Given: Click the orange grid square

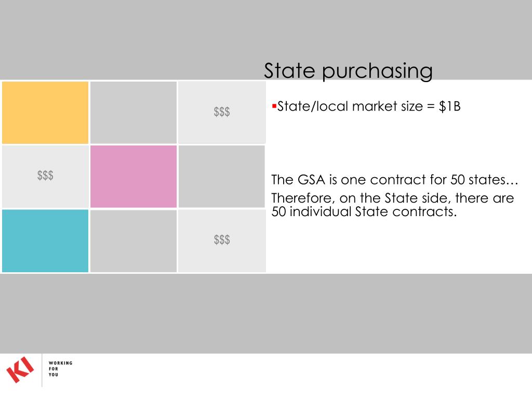Looking at the screenshot, I should pos(45,113).
